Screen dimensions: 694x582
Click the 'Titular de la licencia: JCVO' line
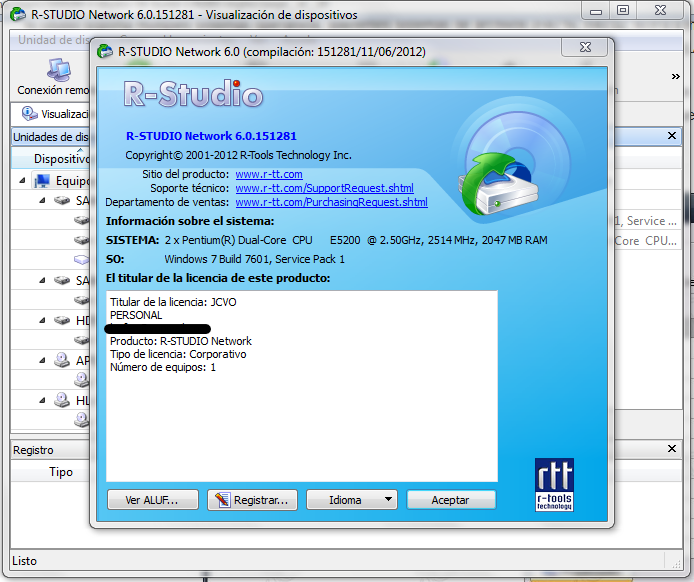173,302
